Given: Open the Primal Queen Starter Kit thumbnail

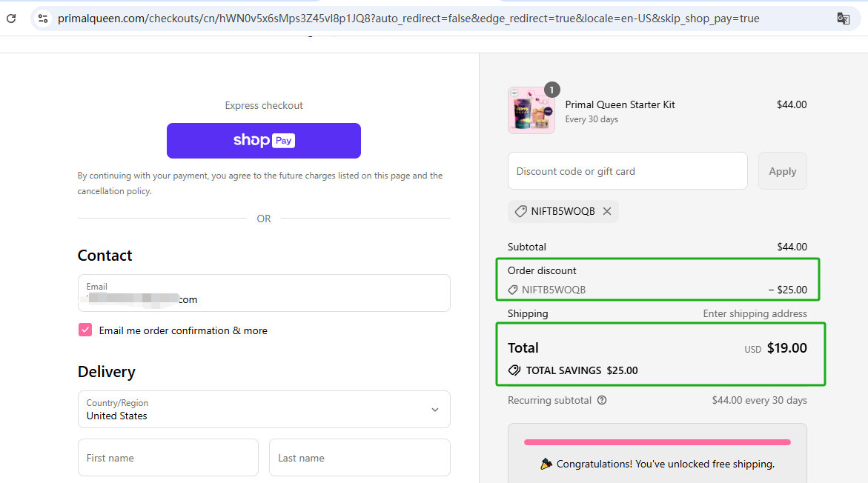Looking at the screenshot, I should (531, 110).
